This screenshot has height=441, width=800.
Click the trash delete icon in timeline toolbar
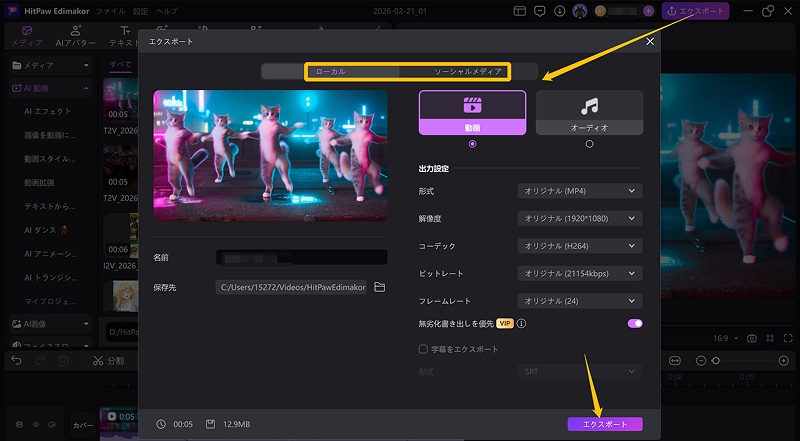coord(64,361)
